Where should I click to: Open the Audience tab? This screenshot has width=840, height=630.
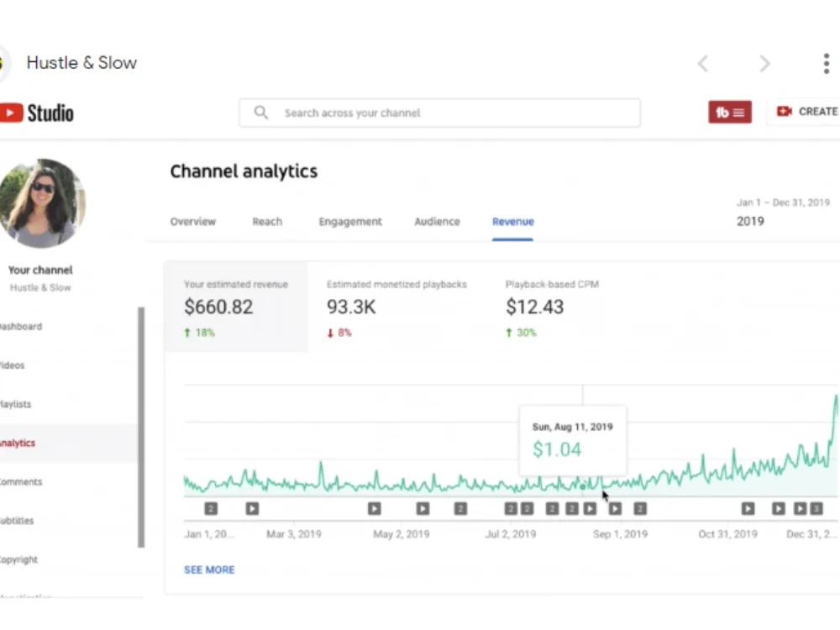[x=437, y=222]
